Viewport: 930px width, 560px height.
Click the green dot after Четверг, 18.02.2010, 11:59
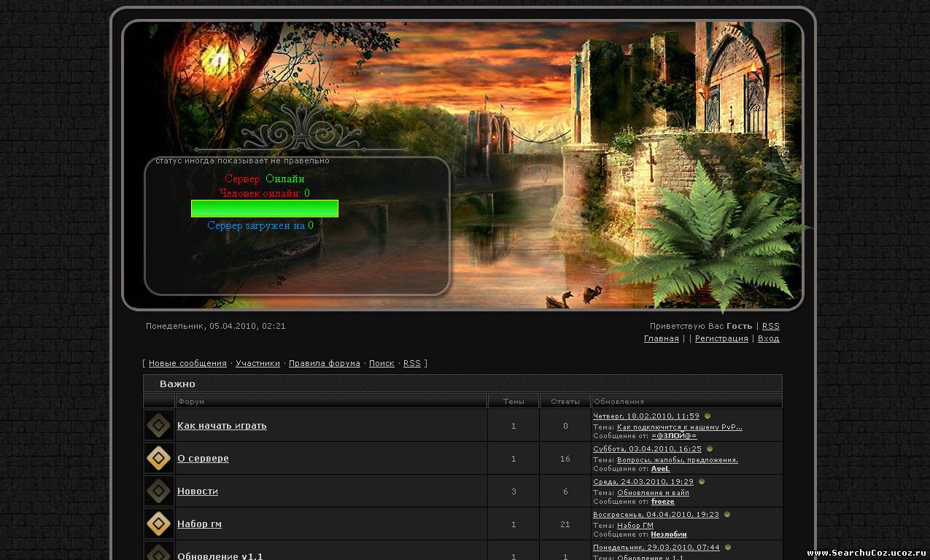[708, 416]
